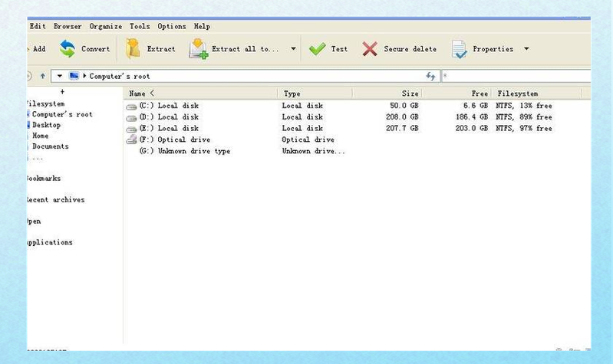The width and height of the screenshot is (613, 364).
Task: Sort by the Free column header
Action: tap(456, 93)
